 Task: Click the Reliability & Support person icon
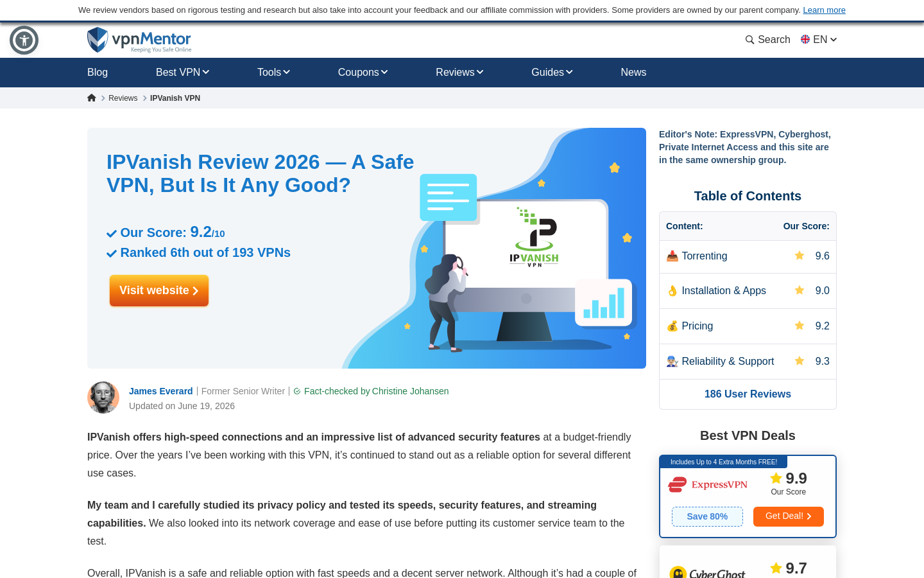pos(672,362)
